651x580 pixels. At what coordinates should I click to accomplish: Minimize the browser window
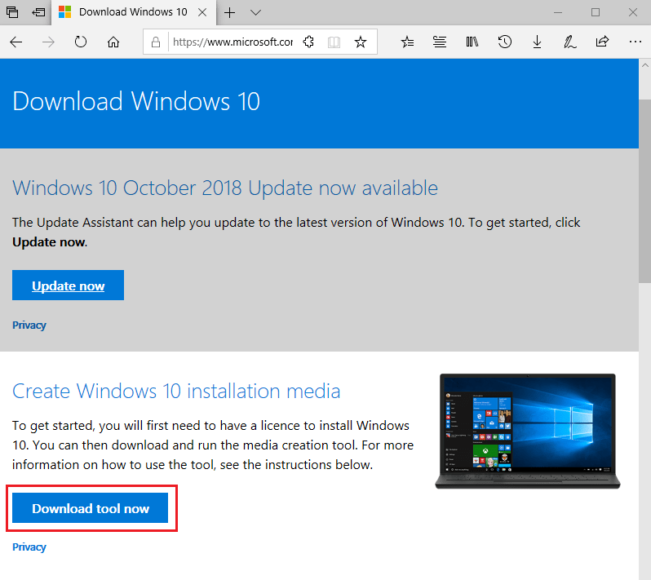tap(558, 12)
